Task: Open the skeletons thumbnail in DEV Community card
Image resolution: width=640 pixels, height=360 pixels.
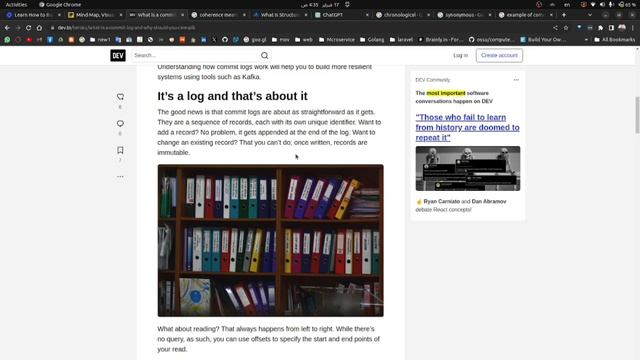Action: [x=468, y=168]
